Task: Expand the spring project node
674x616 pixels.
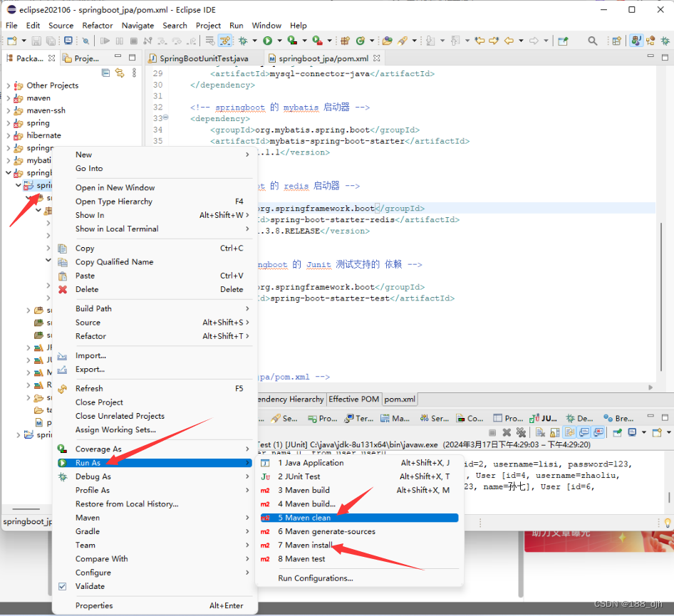Action: [8, 123]
